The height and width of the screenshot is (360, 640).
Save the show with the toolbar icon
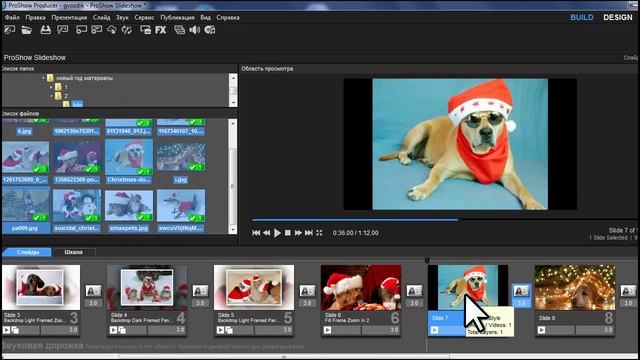pos(45,30)
